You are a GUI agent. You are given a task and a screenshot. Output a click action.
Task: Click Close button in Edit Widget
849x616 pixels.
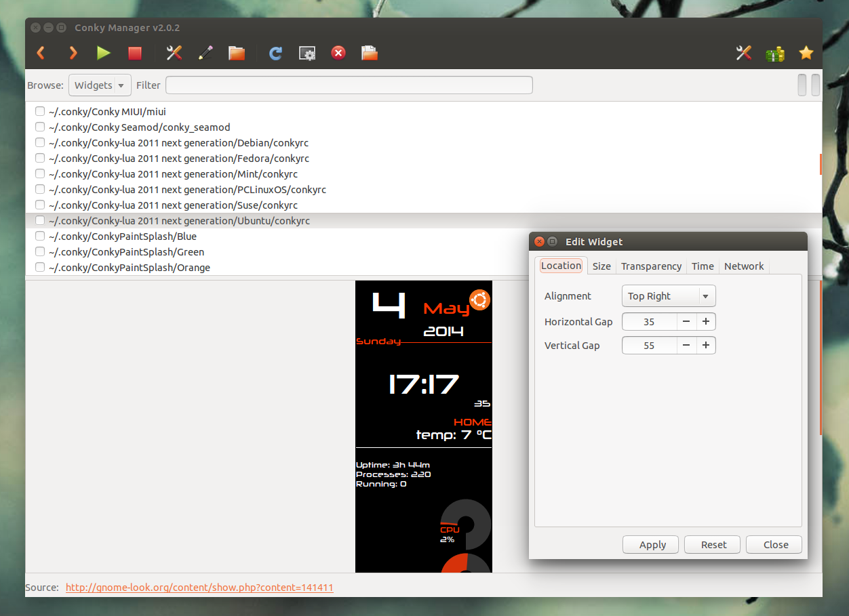(x=775, y=544)
